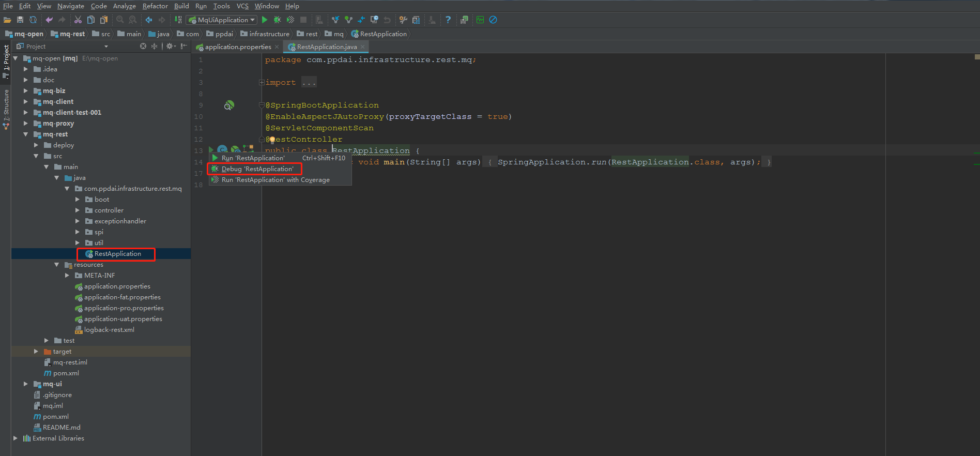Expand the folded import block

click(x=262, y=83)
